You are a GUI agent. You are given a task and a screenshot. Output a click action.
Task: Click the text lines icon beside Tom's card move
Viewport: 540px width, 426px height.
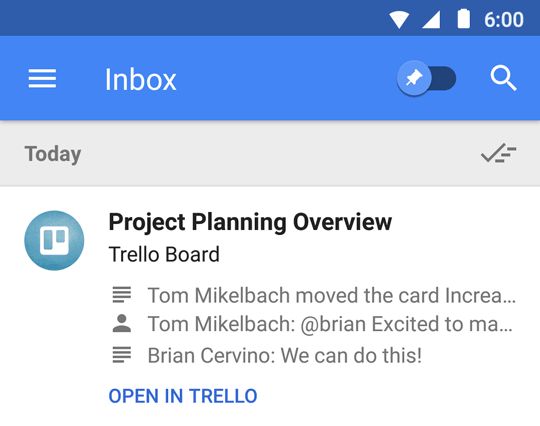pos(122,295)
